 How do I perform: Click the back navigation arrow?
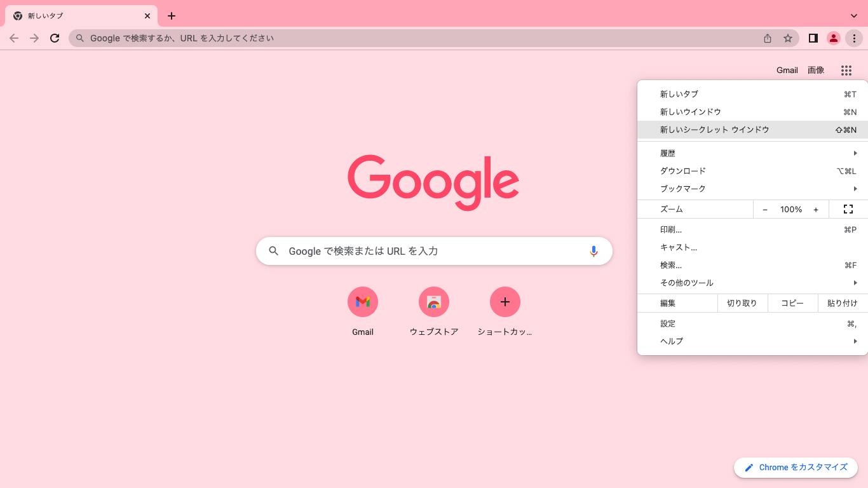point(14,38)
